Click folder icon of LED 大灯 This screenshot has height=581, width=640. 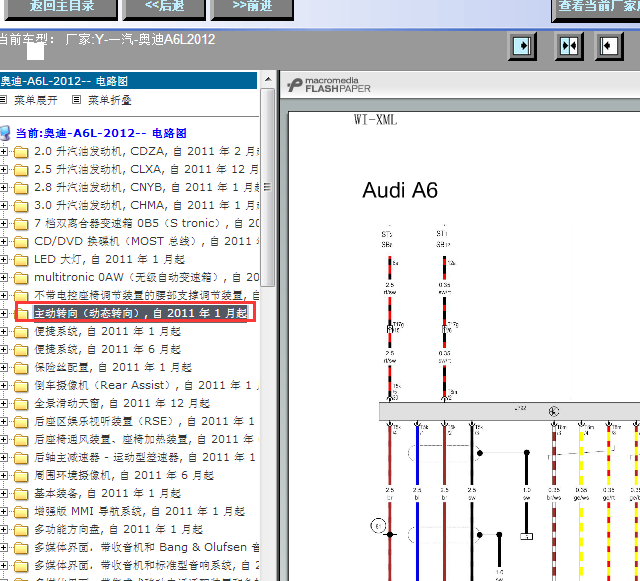[x=21, y=260]
